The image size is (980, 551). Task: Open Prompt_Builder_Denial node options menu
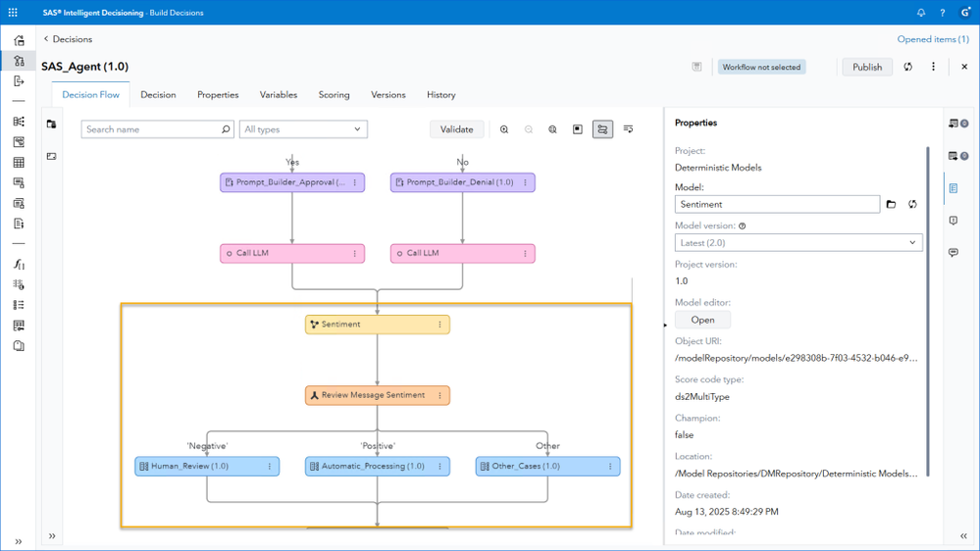tap(525, 182)
